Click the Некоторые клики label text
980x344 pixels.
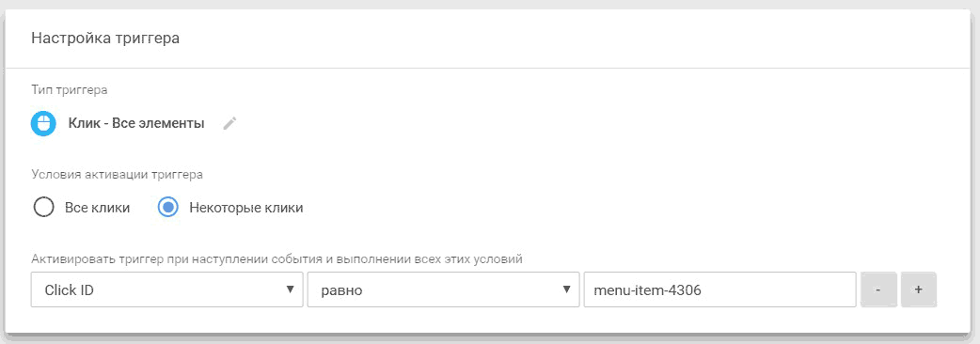coord(246,208)
